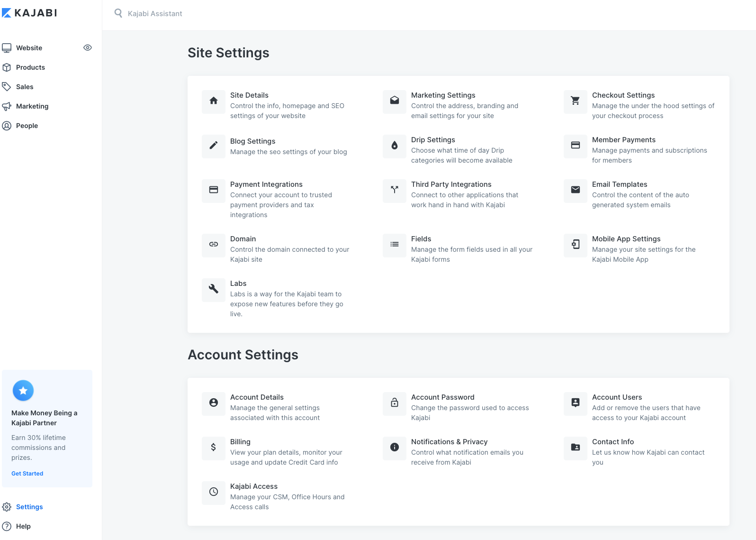This screenshot has width=756, height=540.
Task: Open the Member Payments link
Action: click(x=624, y=140)
